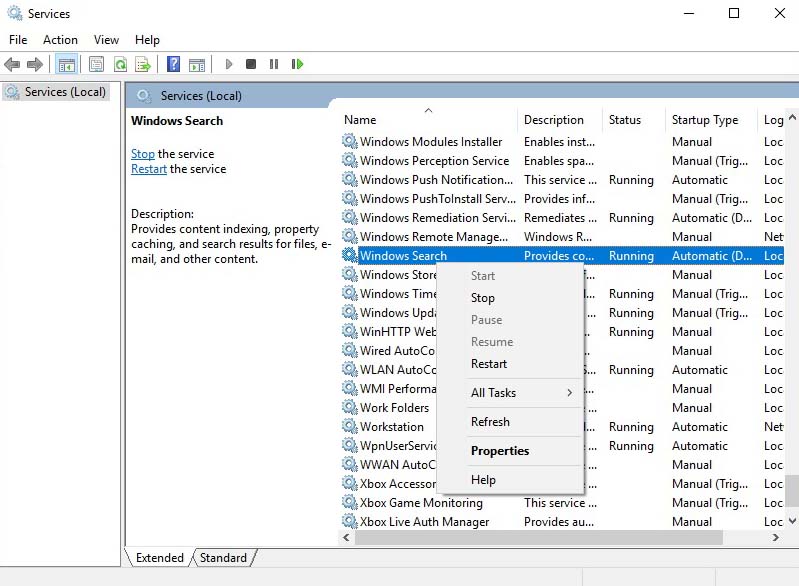Click the Stop the service link
799x586 pixels.
(x=143, y=154)
